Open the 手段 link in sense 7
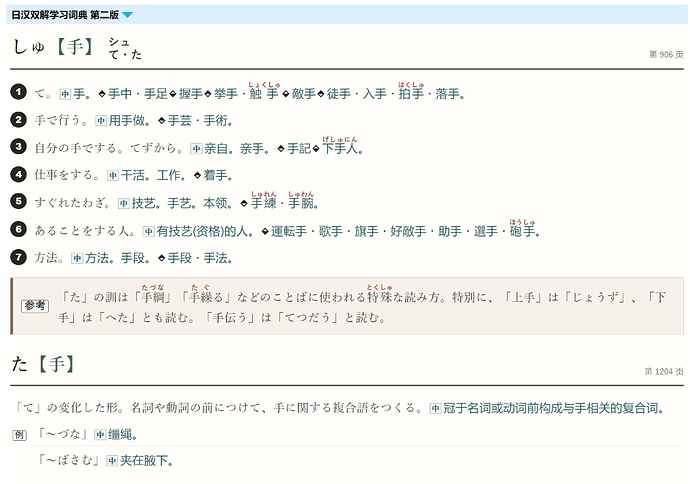This screenshot has width=690, height=484. [180, 258]
